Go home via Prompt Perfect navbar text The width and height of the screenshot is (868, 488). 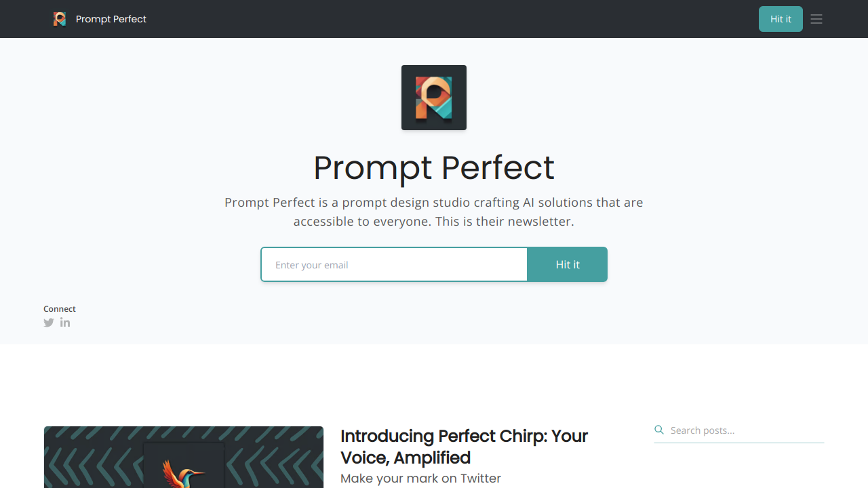tap(111, 19)
